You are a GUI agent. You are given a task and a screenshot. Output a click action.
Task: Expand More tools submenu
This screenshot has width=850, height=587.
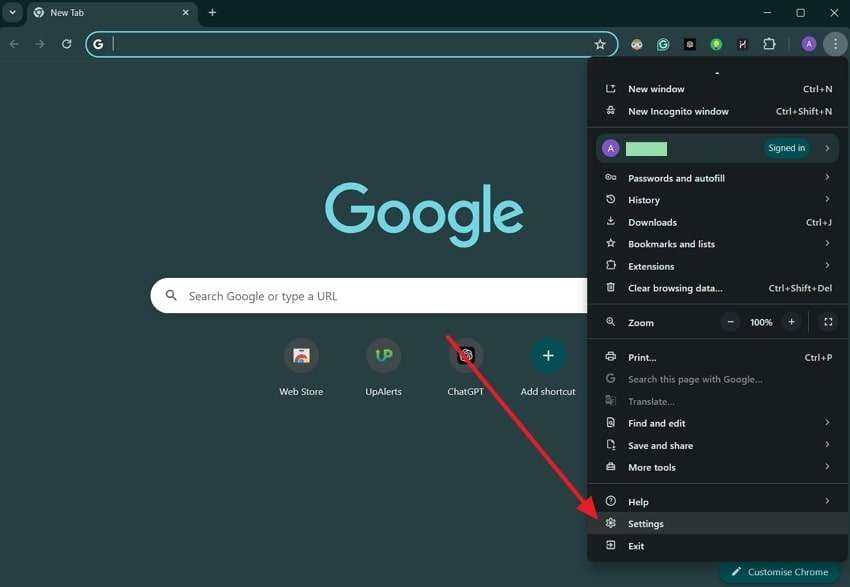718,467
